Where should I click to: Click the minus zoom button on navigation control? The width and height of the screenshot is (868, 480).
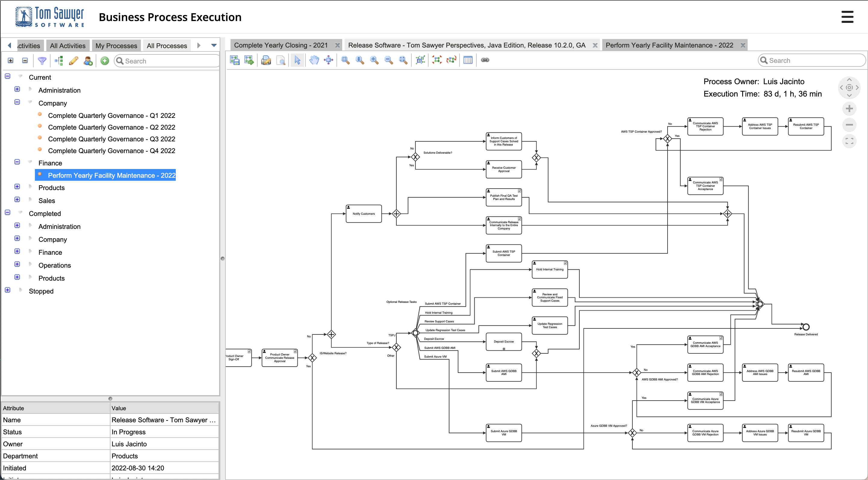[849, 125]
